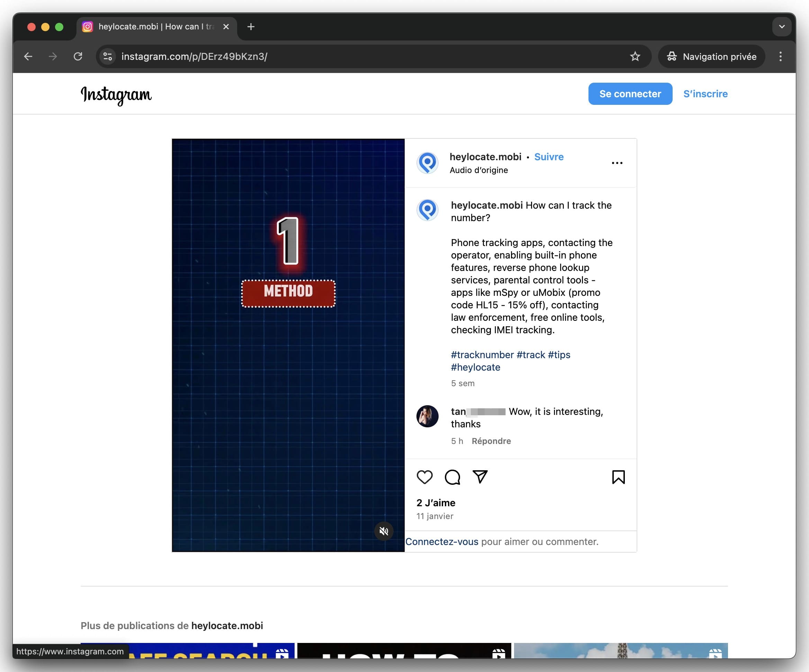Open a new browser tab
This screenshot has height=672, width=809.
(x=251, y=27)
